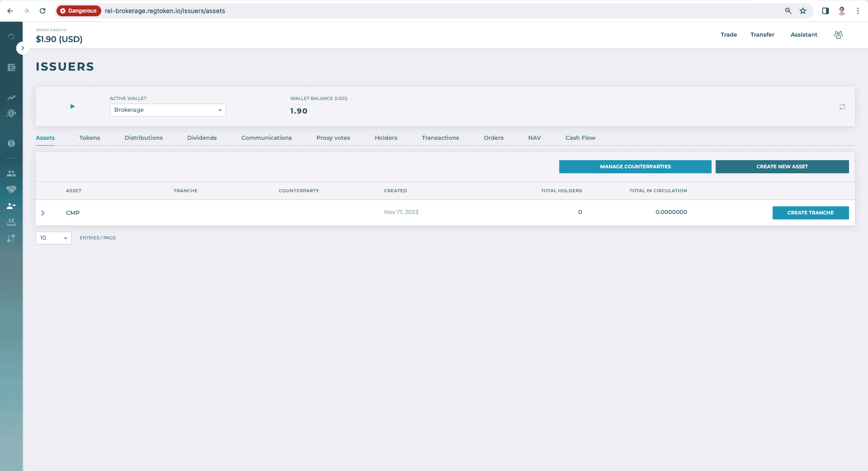Switch to the Transactions tab

[440, 138]
